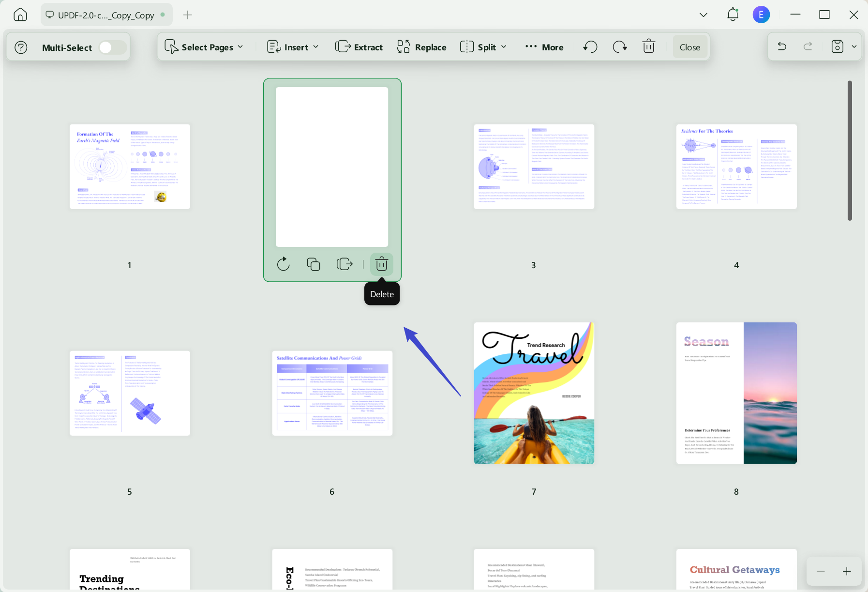Viewport: 868px width, 592px height.
Task: Click the page number 4 label
Action: (736, 265)
